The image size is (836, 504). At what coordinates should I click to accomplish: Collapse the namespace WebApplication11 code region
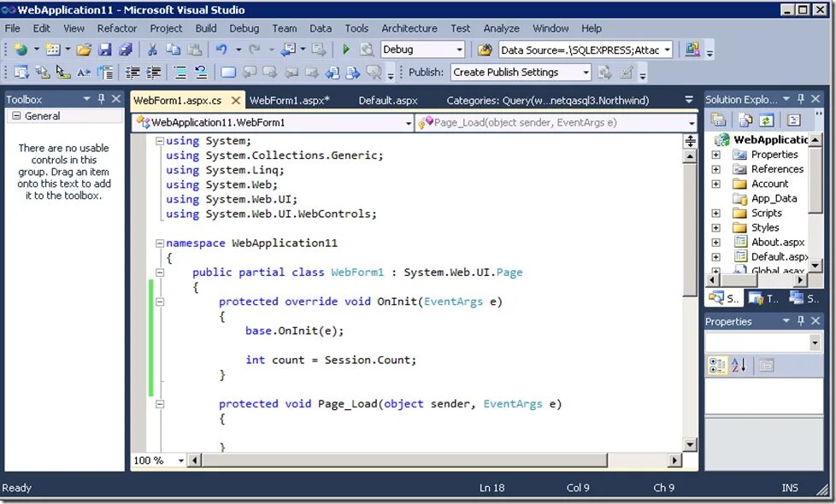coord(159,243)
